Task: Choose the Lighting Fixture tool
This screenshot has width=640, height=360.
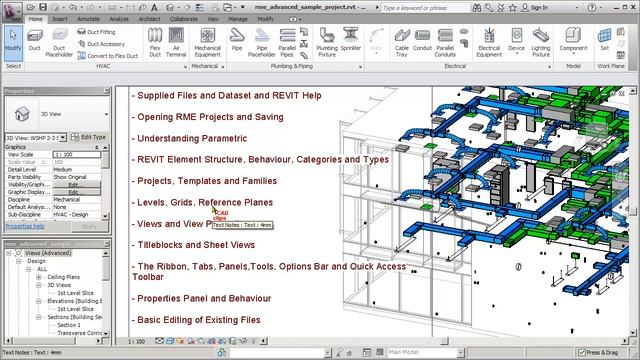Action: click(541, 42)
